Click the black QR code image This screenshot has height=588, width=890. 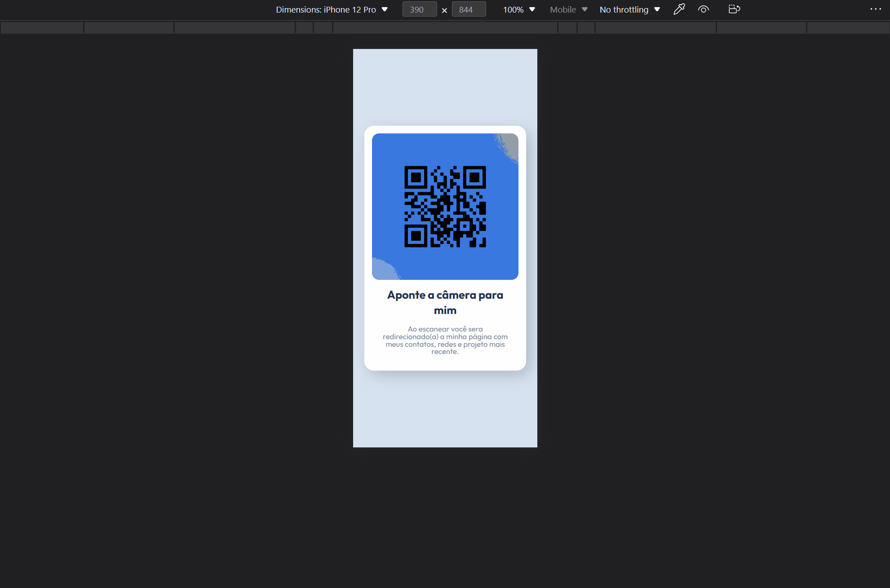coord(445,207)
